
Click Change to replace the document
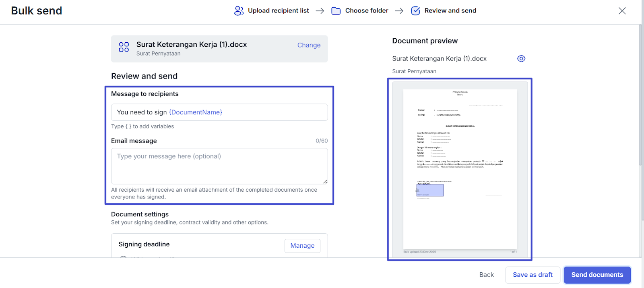click(x=309, y=45)
